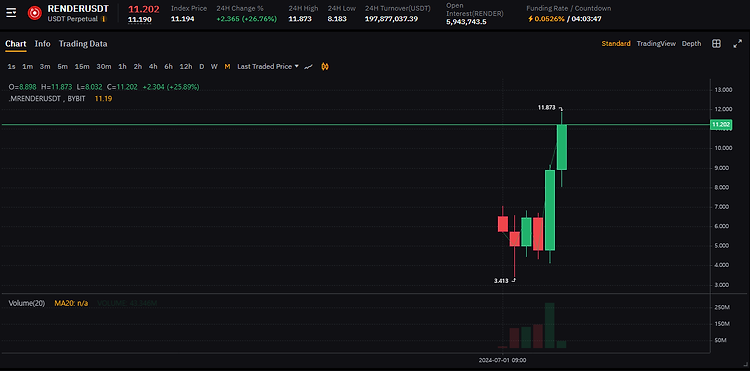Click the 250M volume axis label
The image size is (750, 371).
pos(722,307)
